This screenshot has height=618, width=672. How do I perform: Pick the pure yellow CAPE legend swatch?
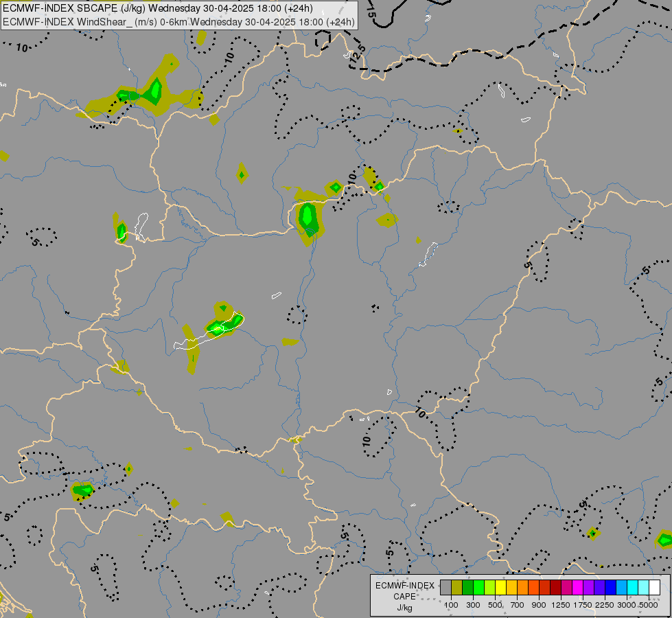(500, 588)
